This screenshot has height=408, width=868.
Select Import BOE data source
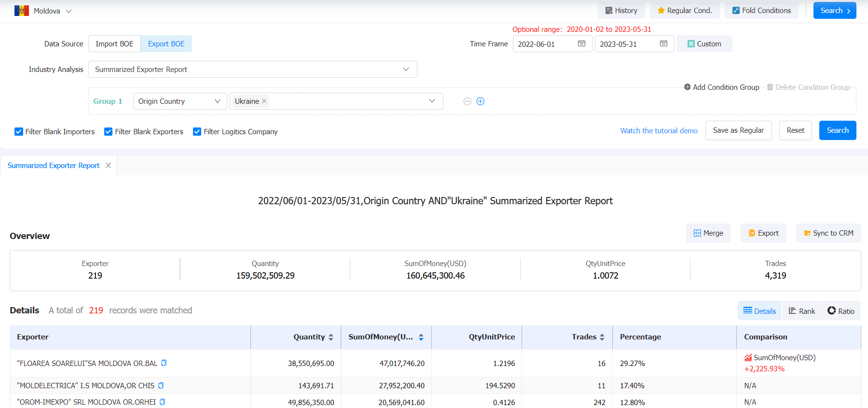click(114, 44)
